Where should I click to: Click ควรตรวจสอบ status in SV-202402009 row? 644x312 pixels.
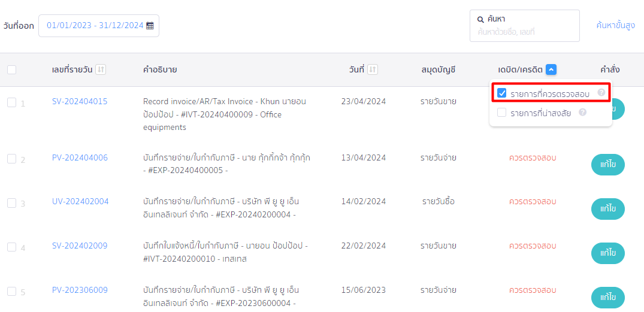[533, 246]
